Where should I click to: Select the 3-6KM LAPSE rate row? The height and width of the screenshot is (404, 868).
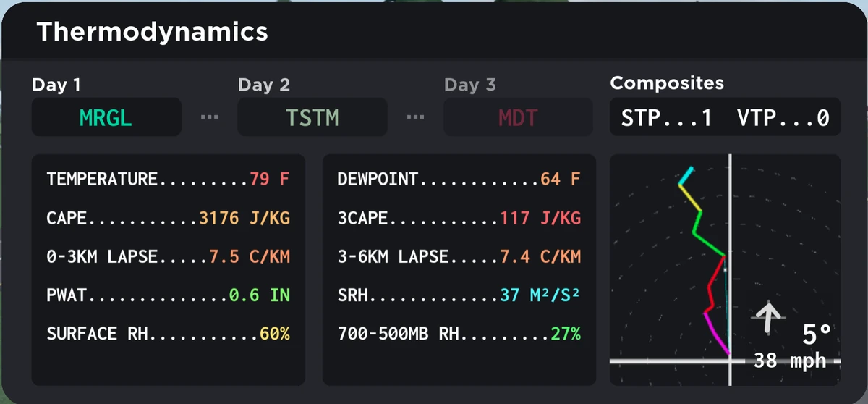tap(459, 257)
